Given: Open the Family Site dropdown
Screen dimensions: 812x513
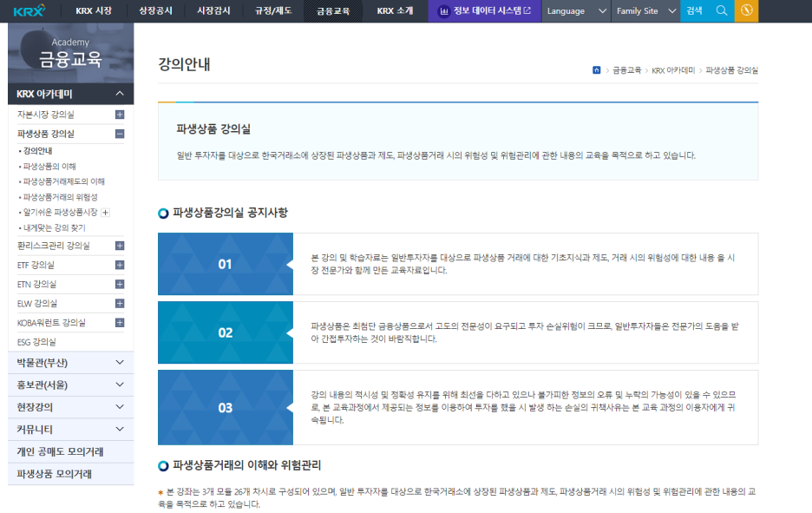Looking at the screenshot, I should (x=645, y=11).
